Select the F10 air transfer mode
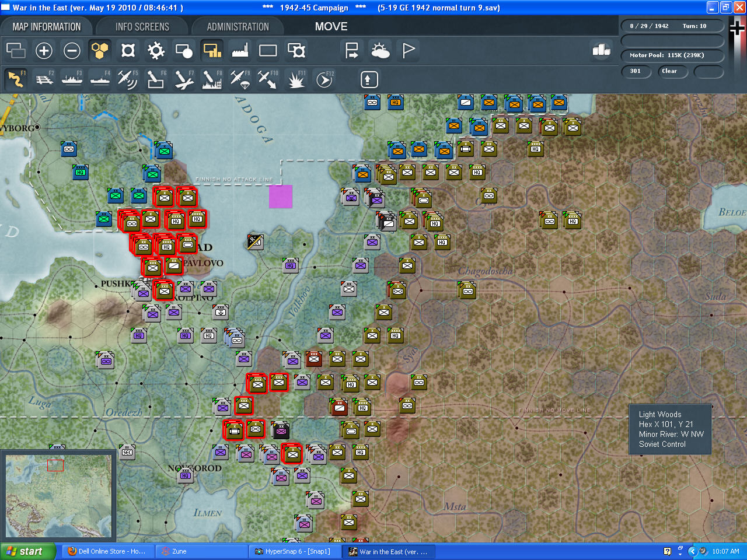The width and height of the screenshot is (747, 560). 268,79
